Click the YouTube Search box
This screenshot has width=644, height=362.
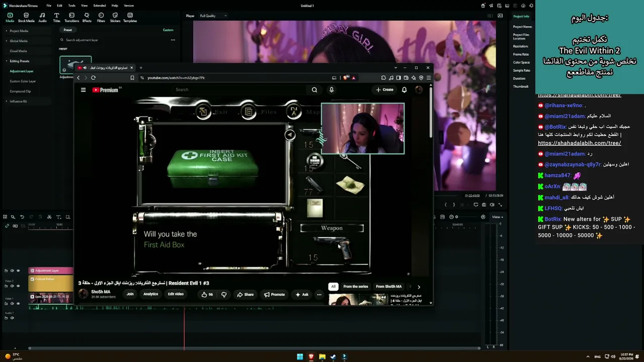coord(239,89)
